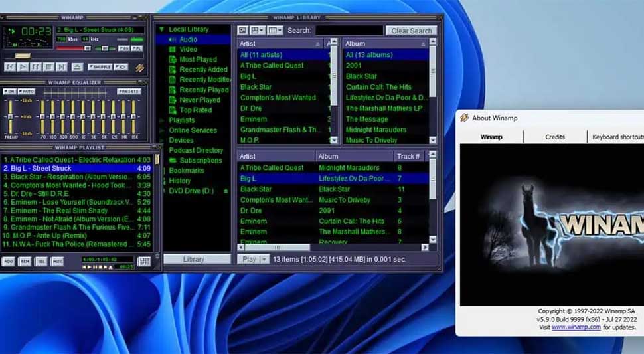The width and height of the screenshot is (644, 354).
Task: Click the Eject open file button
Action: point(77,67)
